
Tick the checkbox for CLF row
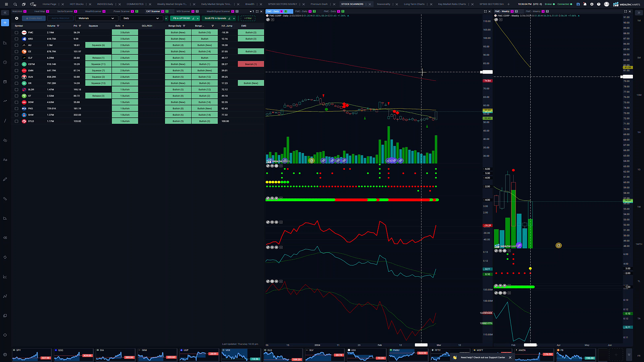point(16,58)
